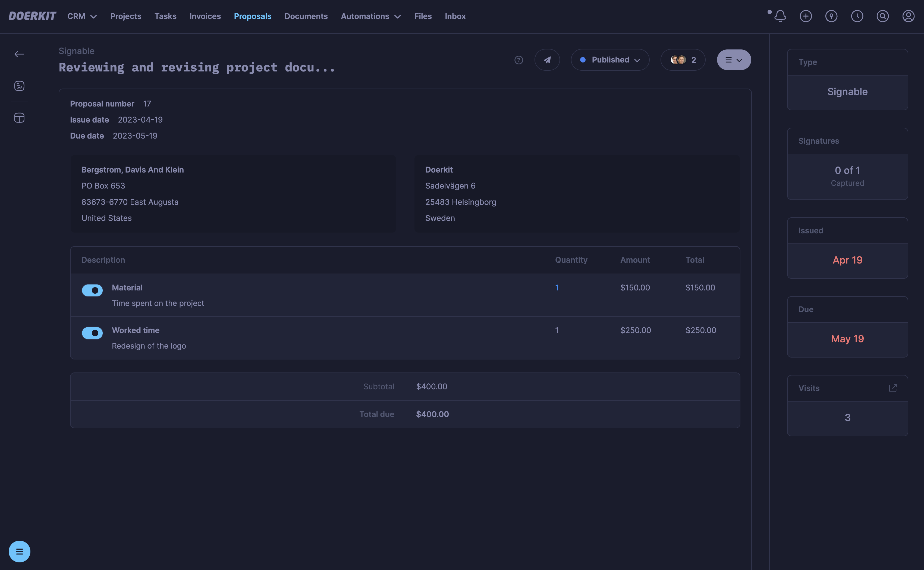This screenshot has width=924, height=570.
Task: Open notifications bell
Action: click(x=780, y=16)
